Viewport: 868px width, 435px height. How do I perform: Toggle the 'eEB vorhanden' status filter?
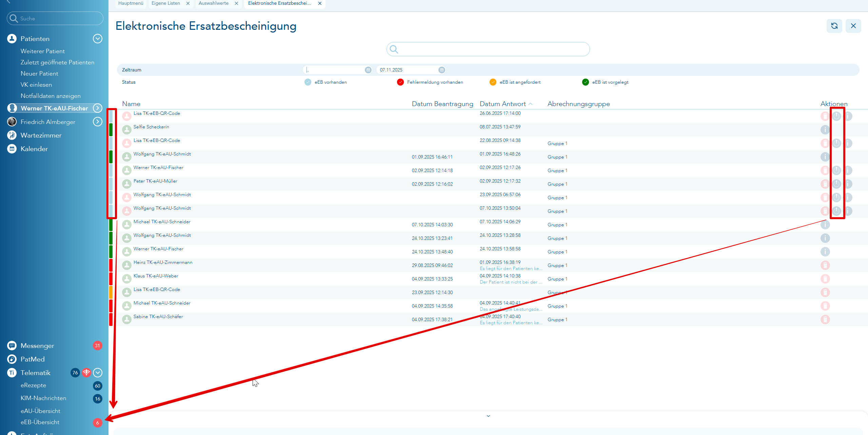308,82
